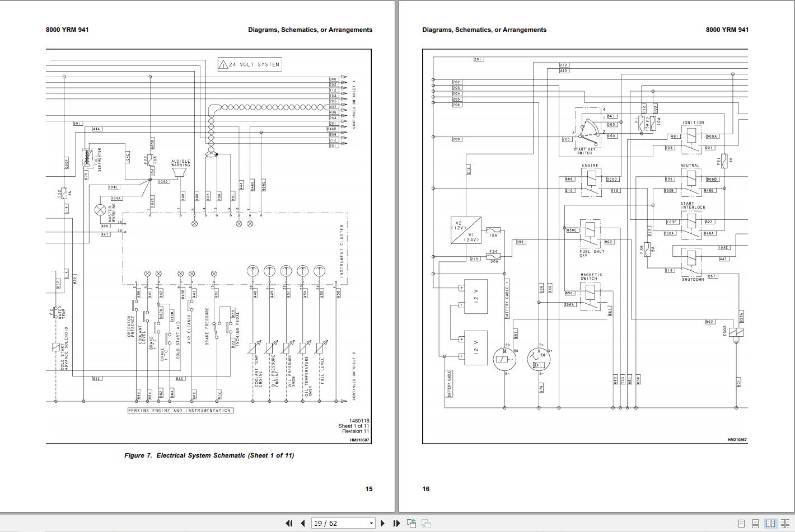795x532 pixels.
Task: Click page number 15 at bottom
Action: coord(369,489)
